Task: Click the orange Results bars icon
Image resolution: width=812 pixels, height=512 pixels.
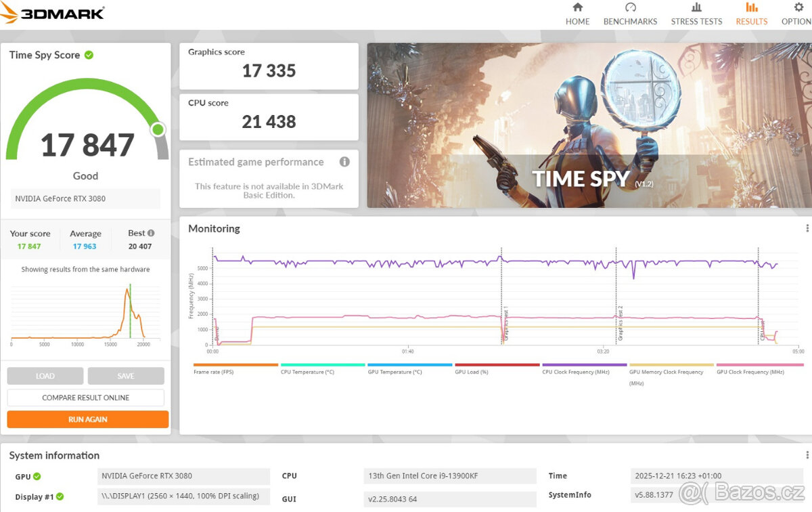Action: 751,9
